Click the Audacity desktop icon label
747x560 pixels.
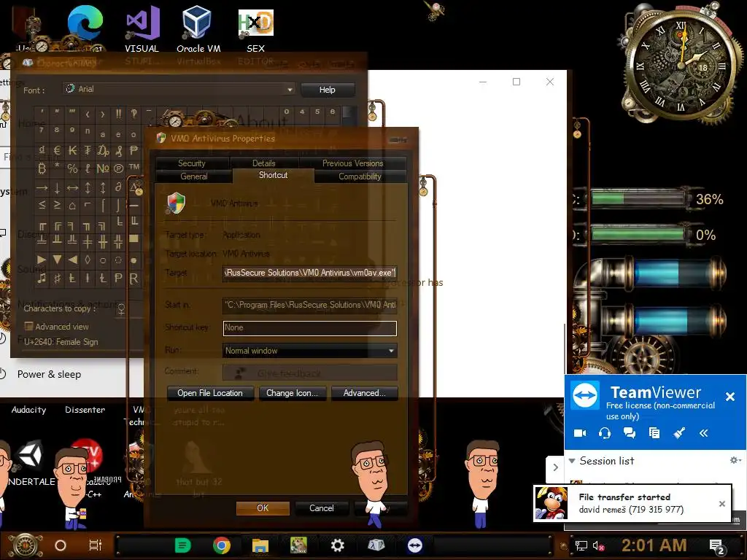pos(28,410)
